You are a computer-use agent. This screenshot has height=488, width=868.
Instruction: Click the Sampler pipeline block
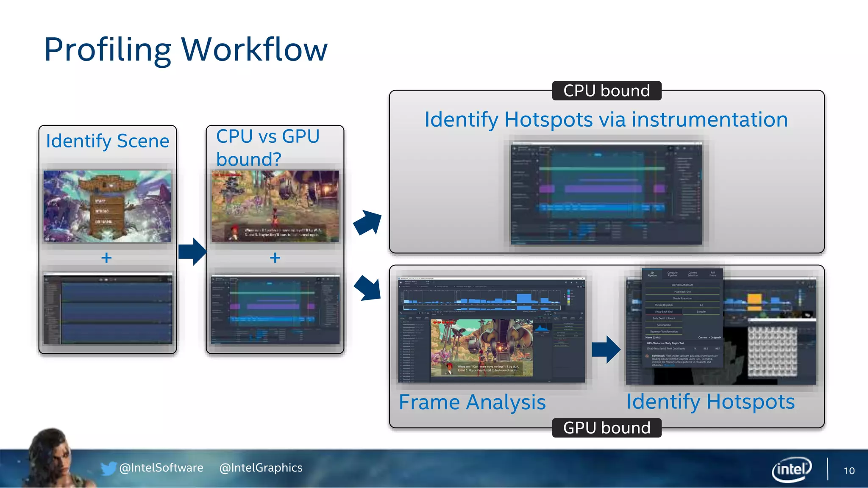[701, 312]
